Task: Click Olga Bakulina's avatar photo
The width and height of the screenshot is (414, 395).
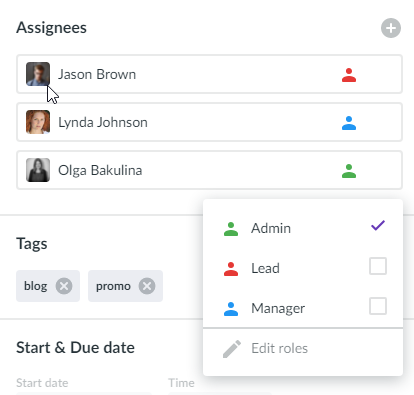Action: (x=38, y=170)
